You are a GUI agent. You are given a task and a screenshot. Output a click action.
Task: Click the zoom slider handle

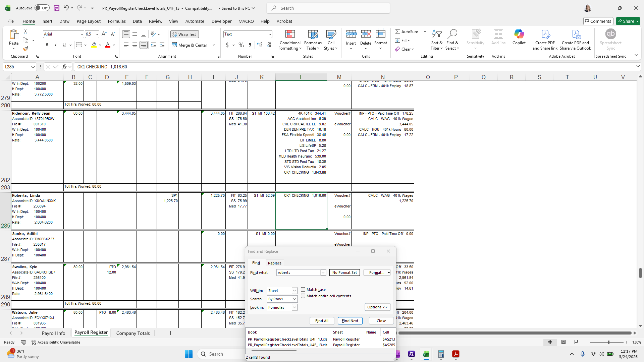(608, 342)
